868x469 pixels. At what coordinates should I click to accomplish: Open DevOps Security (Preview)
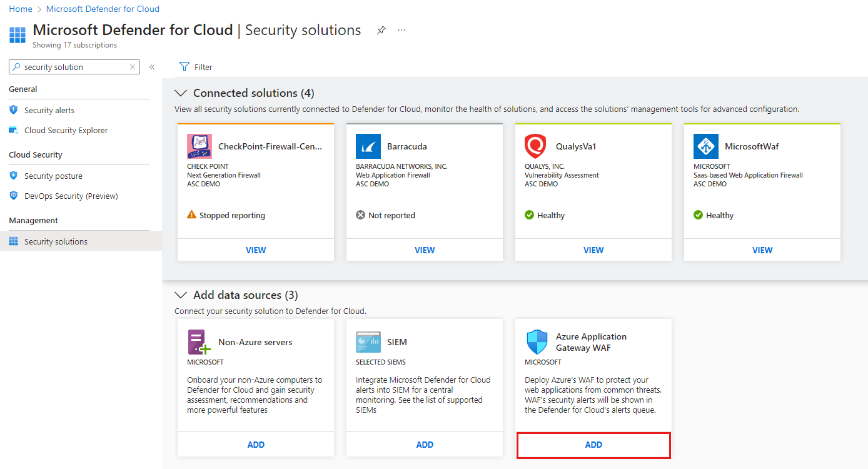[x=71, y=196]
